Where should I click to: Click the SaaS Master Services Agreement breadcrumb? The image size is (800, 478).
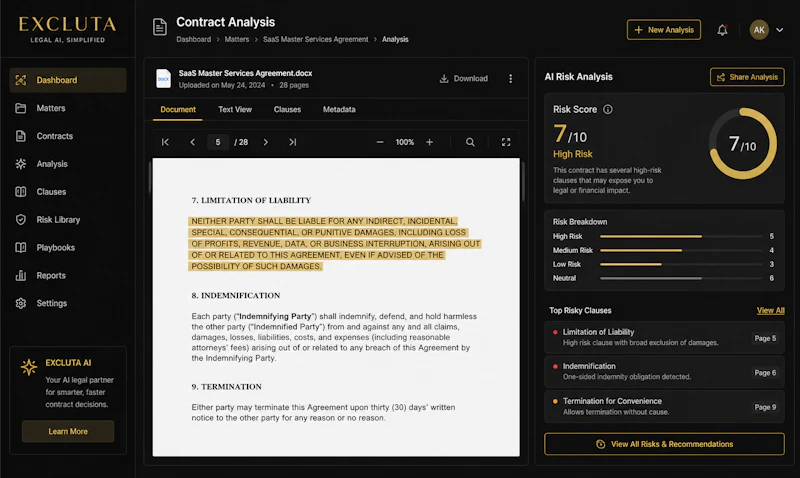315,39
